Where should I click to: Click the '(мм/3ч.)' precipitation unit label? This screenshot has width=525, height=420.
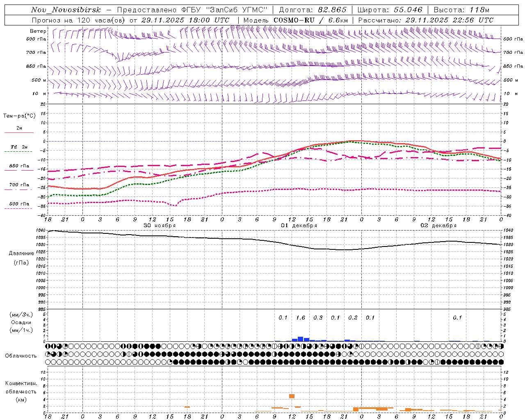click(21, 315)
